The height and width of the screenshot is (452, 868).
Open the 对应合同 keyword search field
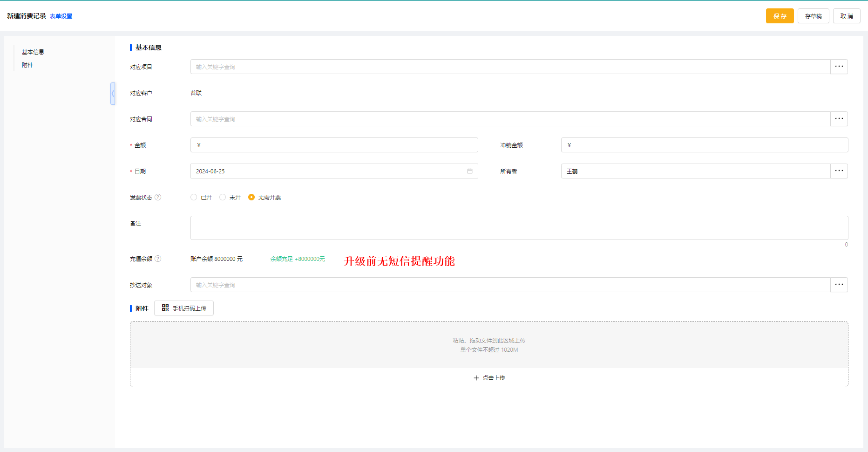click(510, 119)
